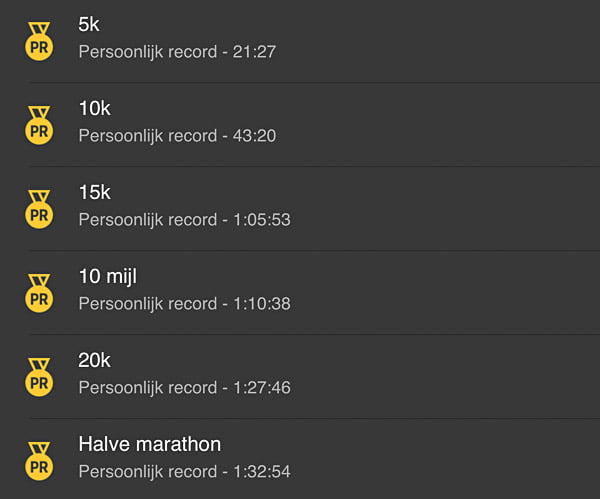Click the 15k PR medal icon

click(x=39, y=209)
